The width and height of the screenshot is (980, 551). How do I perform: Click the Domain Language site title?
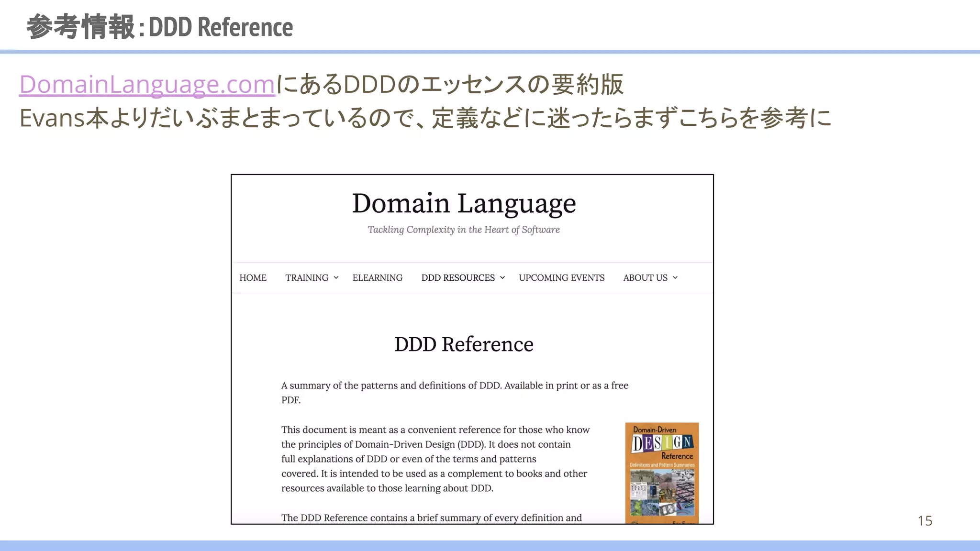[x=464, y=203]
